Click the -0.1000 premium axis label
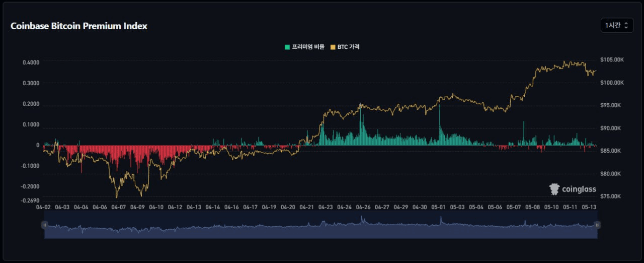This screenshot has height=263, width=644. 30,166
